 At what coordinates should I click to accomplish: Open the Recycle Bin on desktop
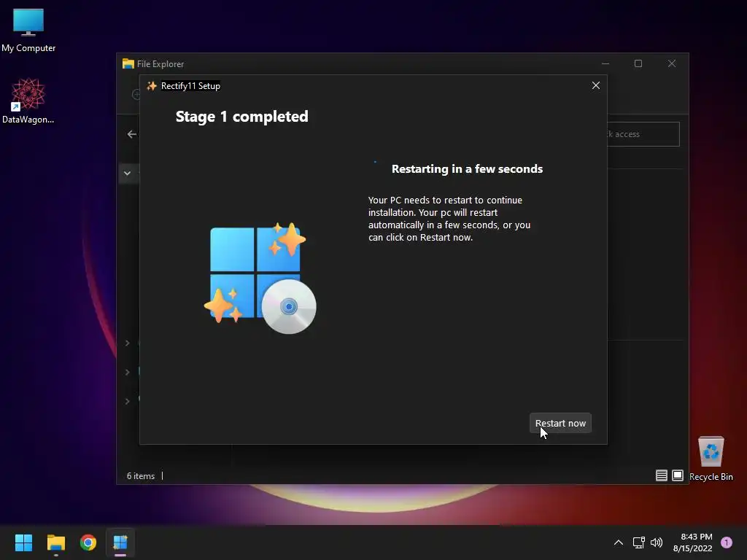(711, 459)
